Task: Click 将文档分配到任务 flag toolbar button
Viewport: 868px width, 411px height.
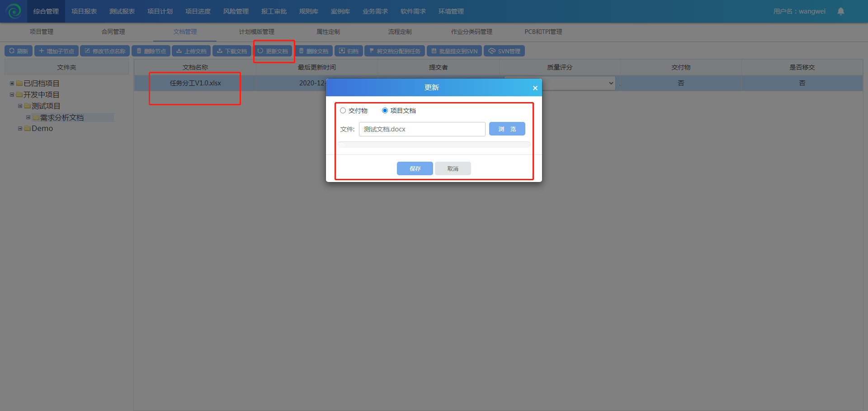Action: [x=395, y=51]
